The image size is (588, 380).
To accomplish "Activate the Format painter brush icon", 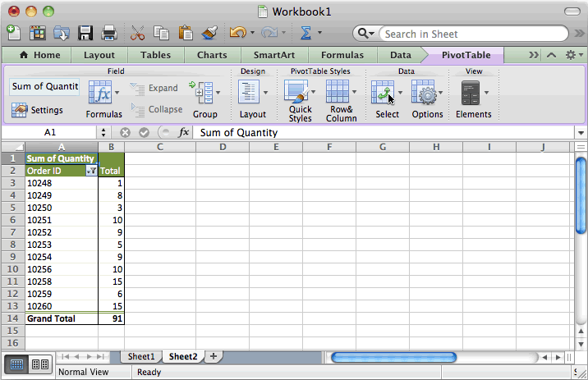I will pos(209,33).
